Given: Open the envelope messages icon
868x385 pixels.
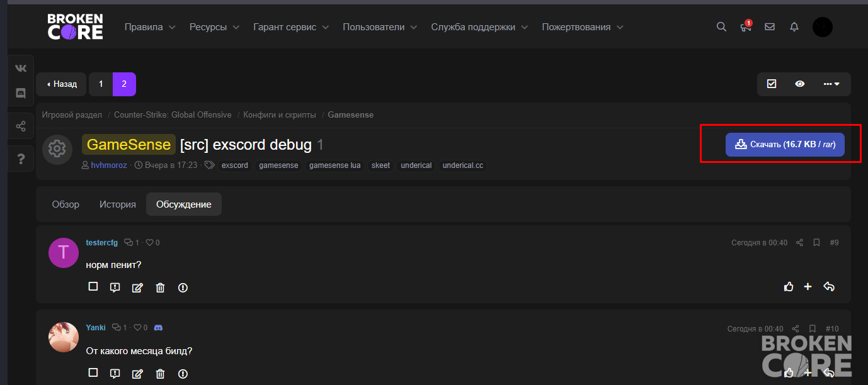Looking at the screenshot, I should [770, 27].
